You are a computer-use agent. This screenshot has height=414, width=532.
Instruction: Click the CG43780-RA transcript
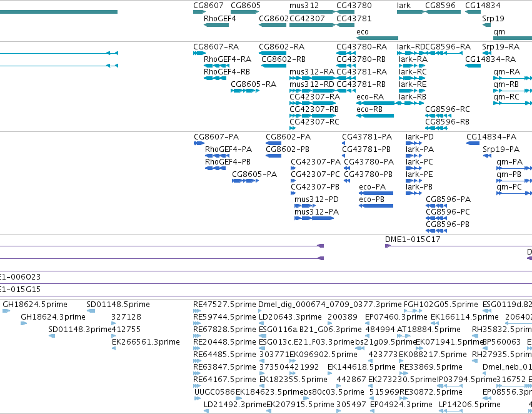pos(346,53)
